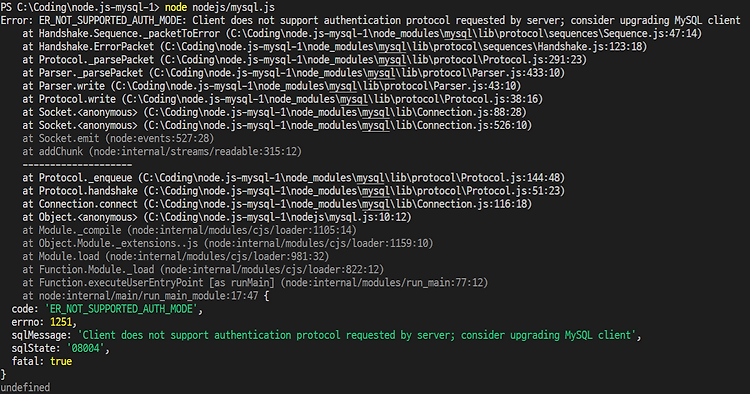Open the nodejs\mysql.js:10:12 file link

(278, 217)
